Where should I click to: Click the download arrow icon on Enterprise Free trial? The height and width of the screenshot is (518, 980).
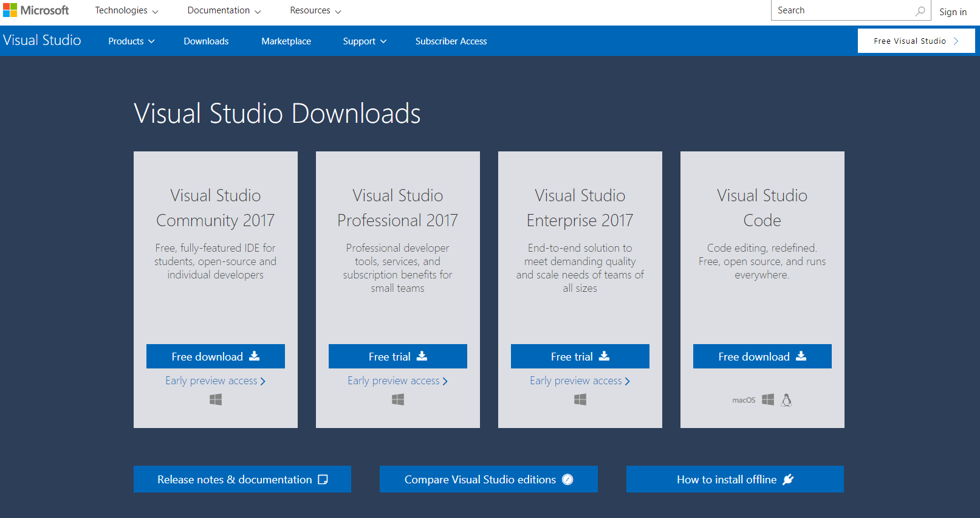pyautogui.click(x=604, y=356)
